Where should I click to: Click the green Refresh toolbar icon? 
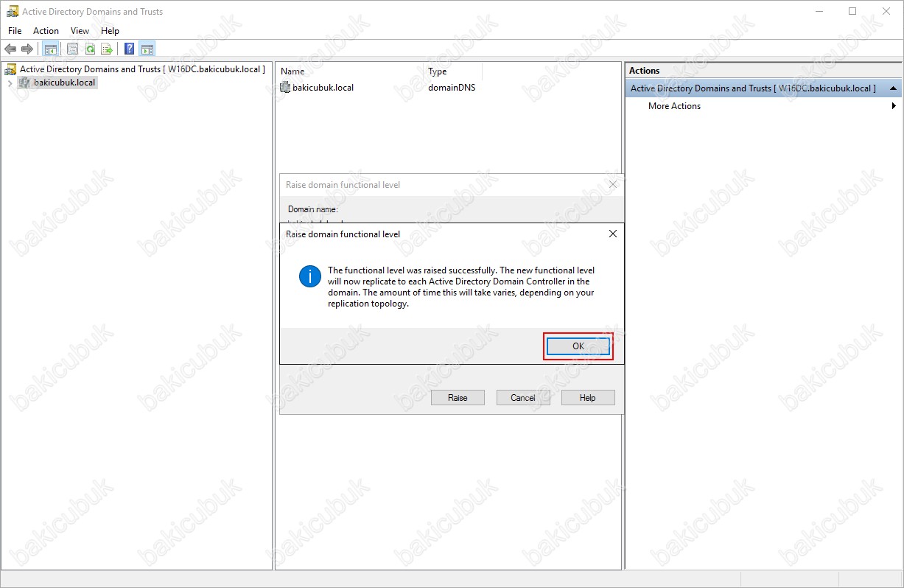coord(90,49)
